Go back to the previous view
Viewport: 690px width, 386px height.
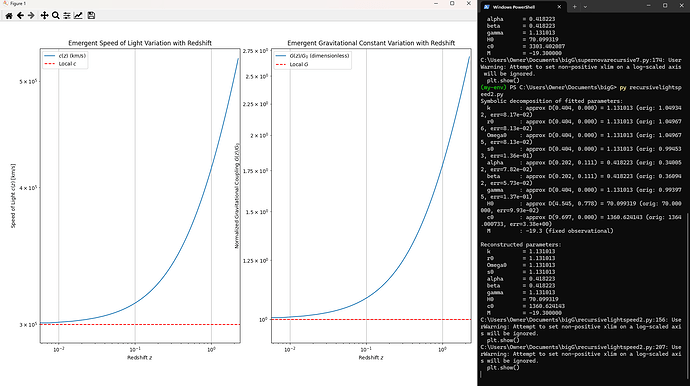pyautogui.click(x=20, y=15)
